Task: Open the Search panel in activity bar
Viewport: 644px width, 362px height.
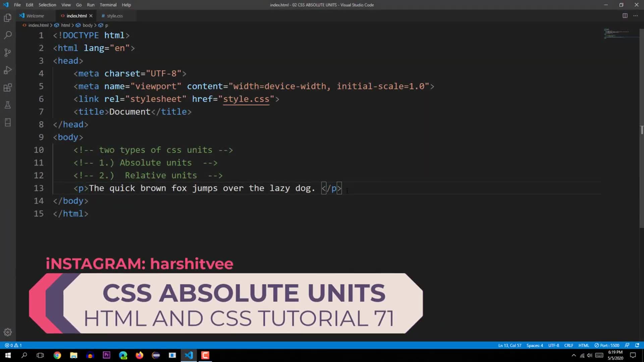Action: pyautogui.click(x=8, y=35)
